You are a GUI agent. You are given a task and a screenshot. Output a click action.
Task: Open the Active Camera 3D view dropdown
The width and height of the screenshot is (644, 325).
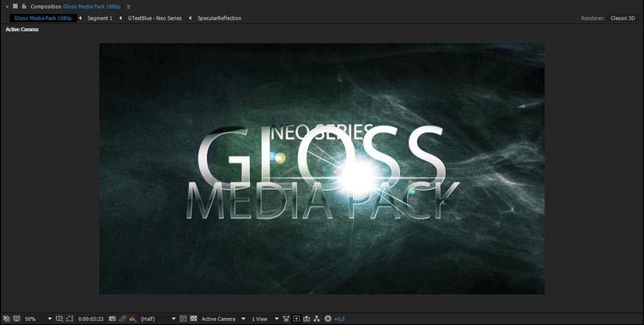point(223,319)
